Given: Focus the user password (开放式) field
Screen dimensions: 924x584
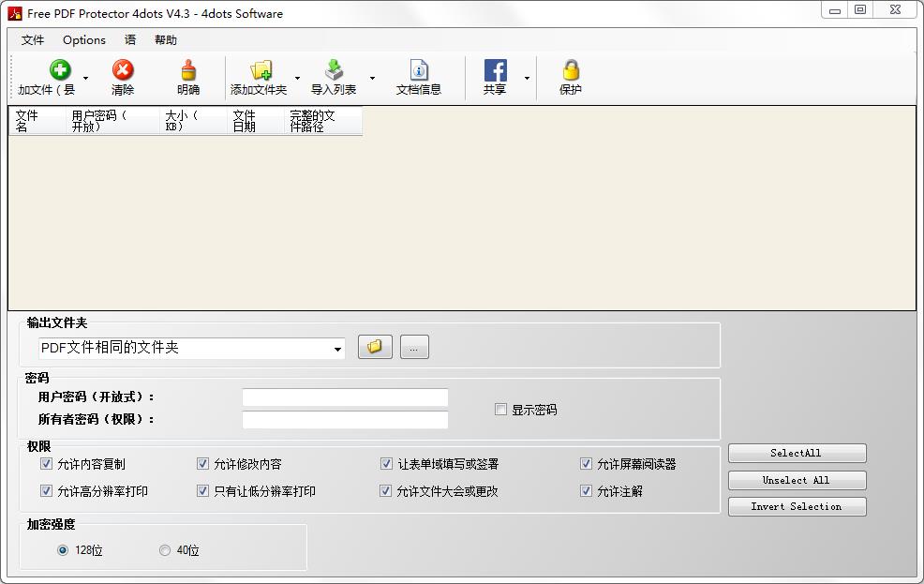Looking at the screenshot, I should pyautogui.click(x=345, y=397).
